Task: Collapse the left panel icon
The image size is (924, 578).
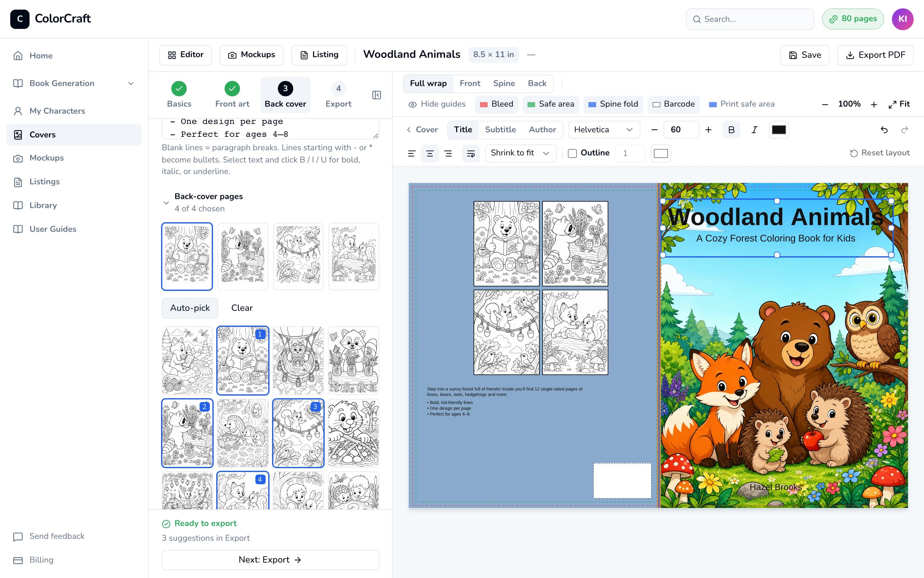Action: click(376, 95)
